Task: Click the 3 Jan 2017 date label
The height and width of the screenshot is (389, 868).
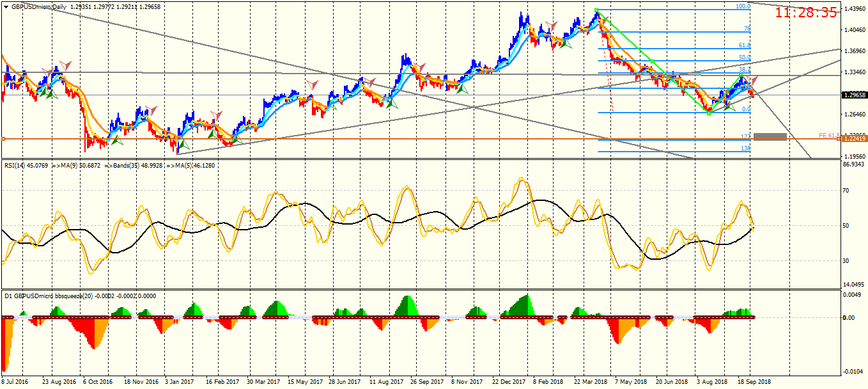Action: point(179,381)
